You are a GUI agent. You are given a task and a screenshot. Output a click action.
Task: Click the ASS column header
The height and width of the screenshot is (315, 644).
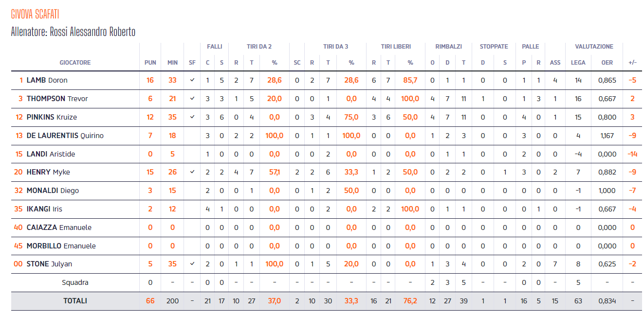555,63
